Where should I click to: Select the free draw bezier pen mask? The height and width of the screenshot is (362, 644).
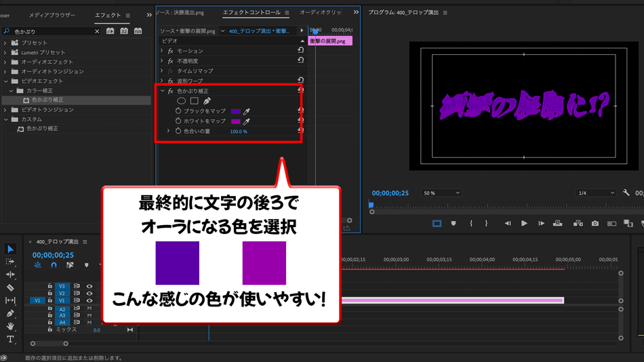(x=207, y=101)
